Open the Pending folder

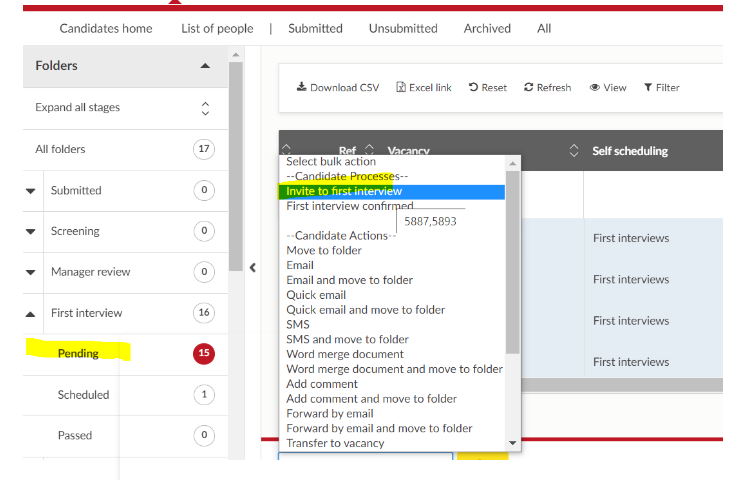coord(77,353)
